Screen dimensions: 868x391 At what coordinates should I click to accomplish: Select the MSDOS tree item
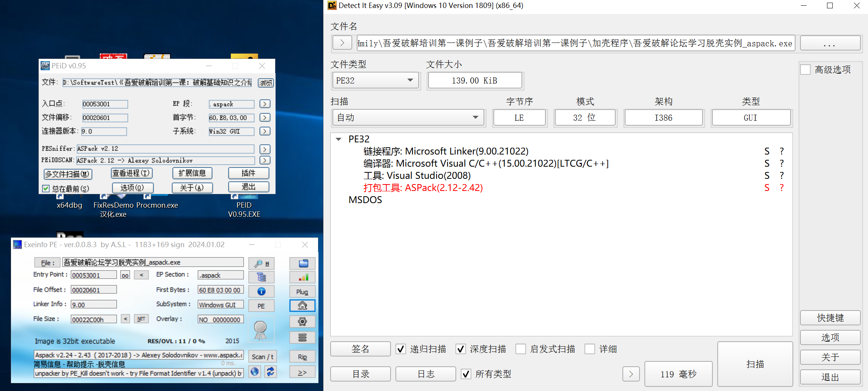click(365, 200)
